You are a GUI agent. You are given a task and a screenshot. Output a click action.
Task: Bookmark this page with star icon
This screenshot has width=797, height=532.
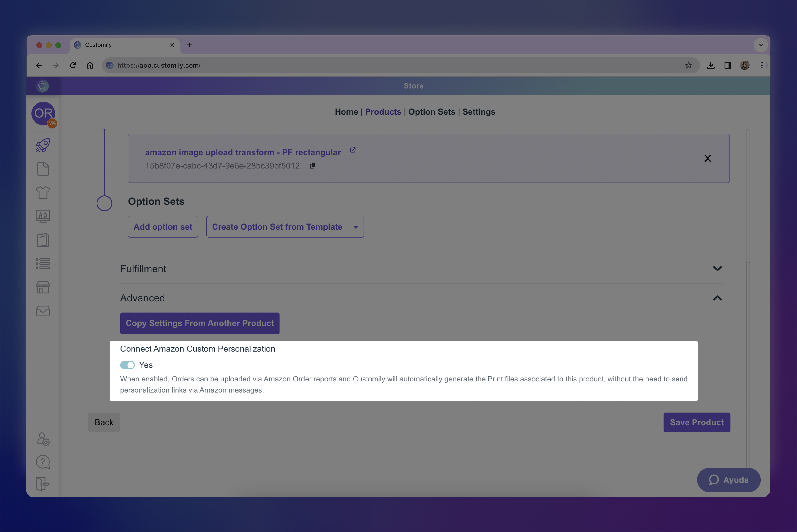point(688,66)
